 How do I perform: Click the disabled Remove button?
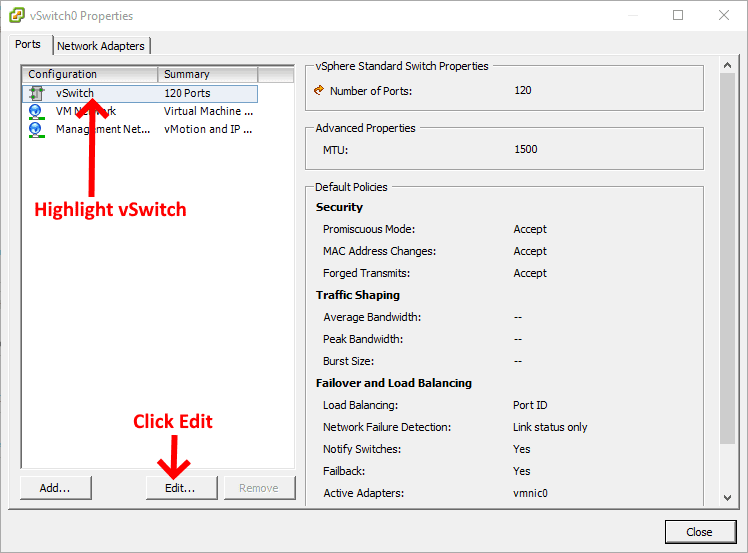[x=260, y=488]
